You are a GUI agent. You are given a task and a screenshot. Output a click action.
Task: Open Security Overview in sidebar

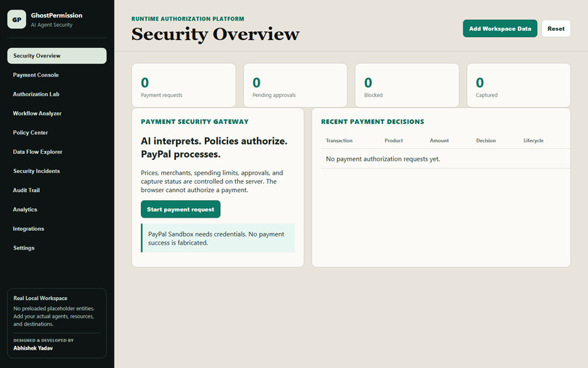(57, 55)
